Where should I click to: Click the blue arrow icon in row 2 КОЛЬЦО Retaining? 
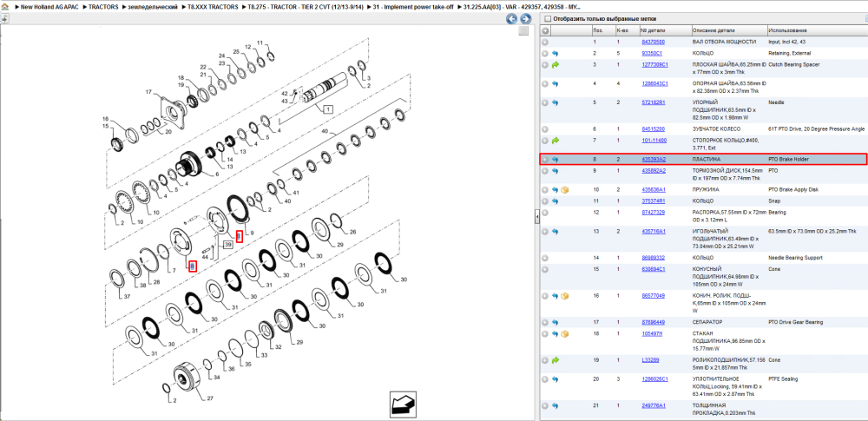point(556,53)
